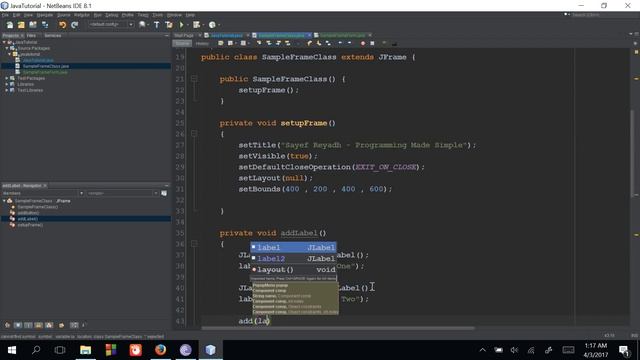Select layout() void completion suggestion
This screenshot has width=640, height=360.
293,269
